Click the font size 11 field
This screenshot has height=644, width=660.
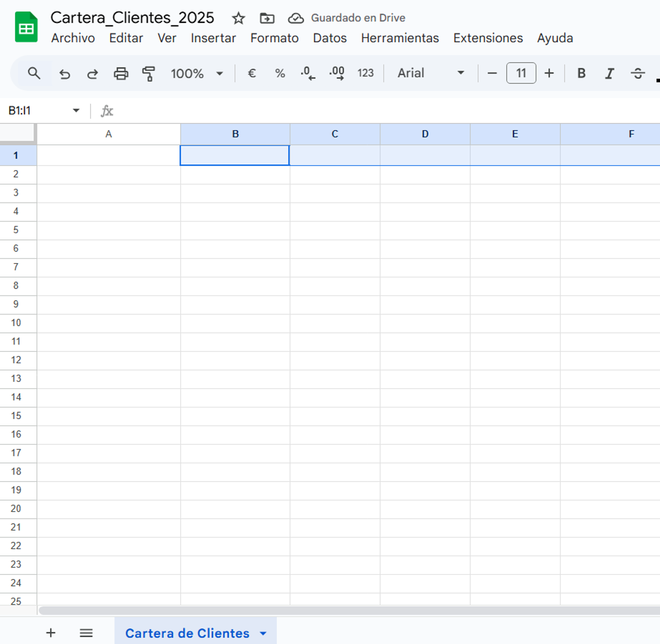coord(521,73)
